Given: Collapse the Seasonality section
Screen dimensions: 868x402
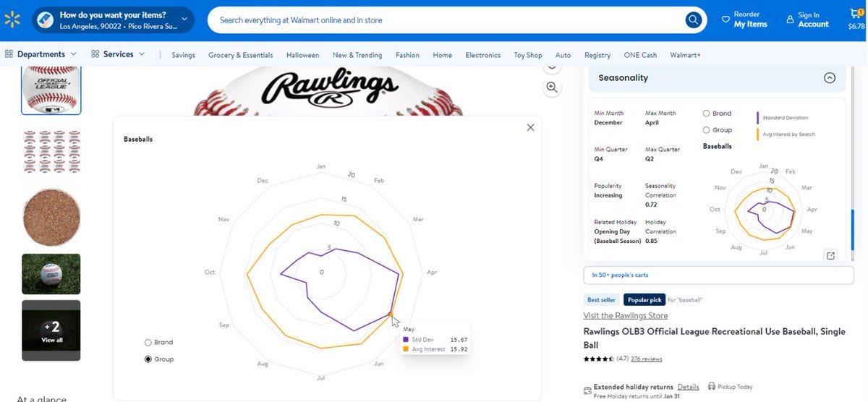Looking at the screenshot, I should pos(830,78).
